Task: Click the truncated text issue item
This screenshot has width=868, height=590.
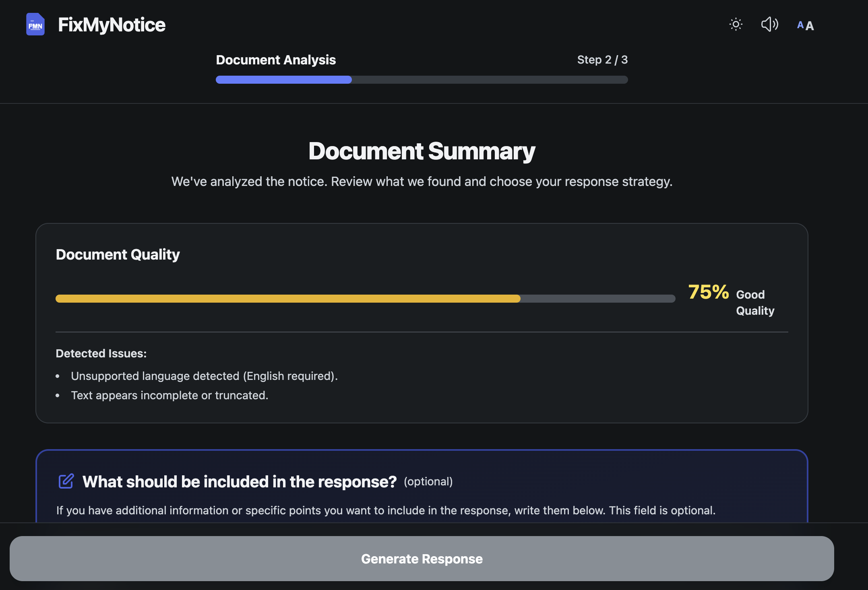Action: tap(169, 395)
